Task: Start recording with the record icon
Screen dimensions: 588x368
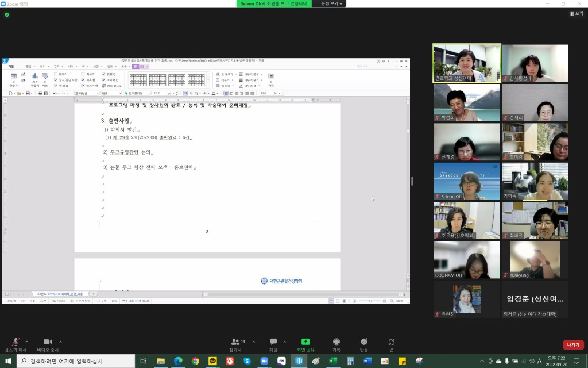Action: tap(336, 342)
